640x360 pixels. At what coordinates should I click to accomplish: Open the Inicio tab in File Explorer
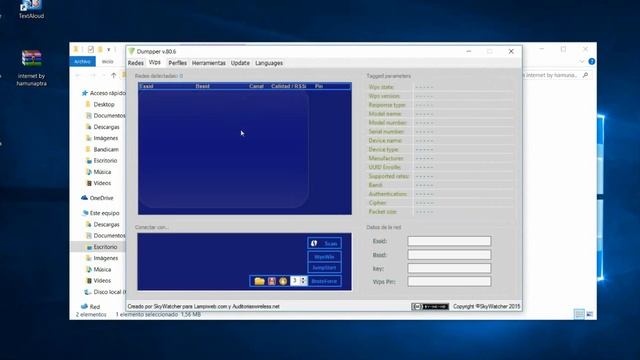pyautogui.click(x=108, y=62)
